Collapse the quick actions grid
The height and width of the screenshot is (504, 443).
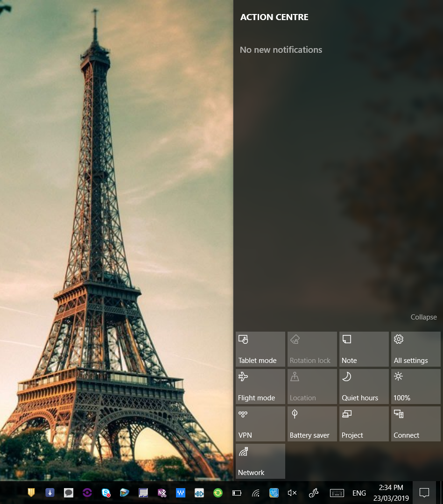[423, 317]
